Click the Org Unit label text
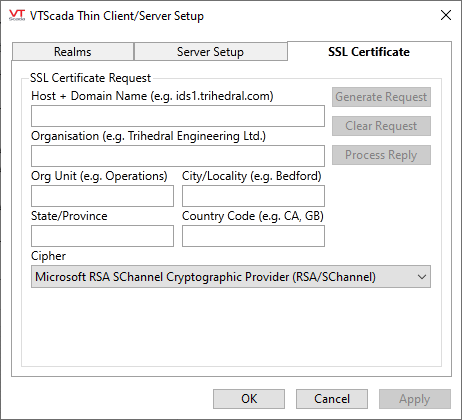Screen dimensions: 462x420 (99, 176)
